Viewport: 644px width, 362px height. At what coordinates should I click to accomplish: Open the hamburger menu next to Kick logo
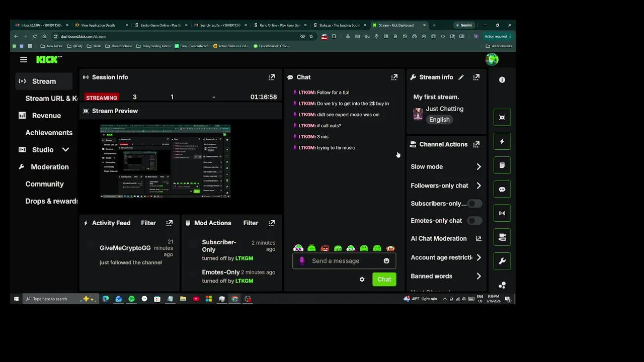point(24,60)
